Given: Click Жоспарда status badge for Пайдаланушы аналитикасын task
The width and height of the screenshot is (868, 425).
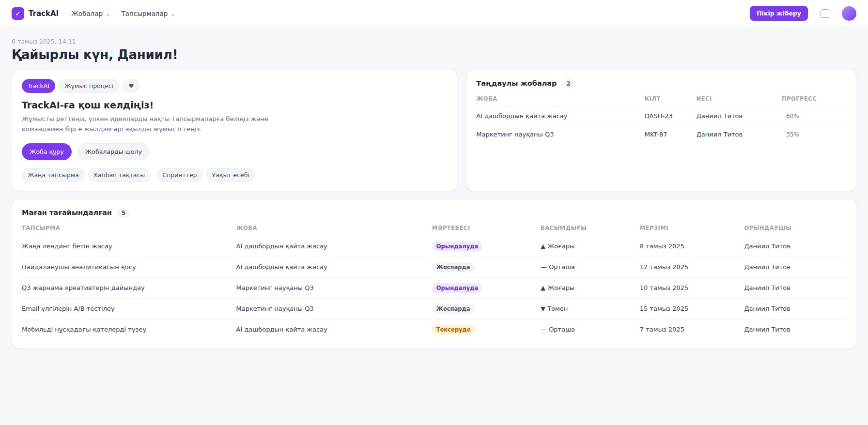Looking at the screenshot, I should [x=453, y=267].
